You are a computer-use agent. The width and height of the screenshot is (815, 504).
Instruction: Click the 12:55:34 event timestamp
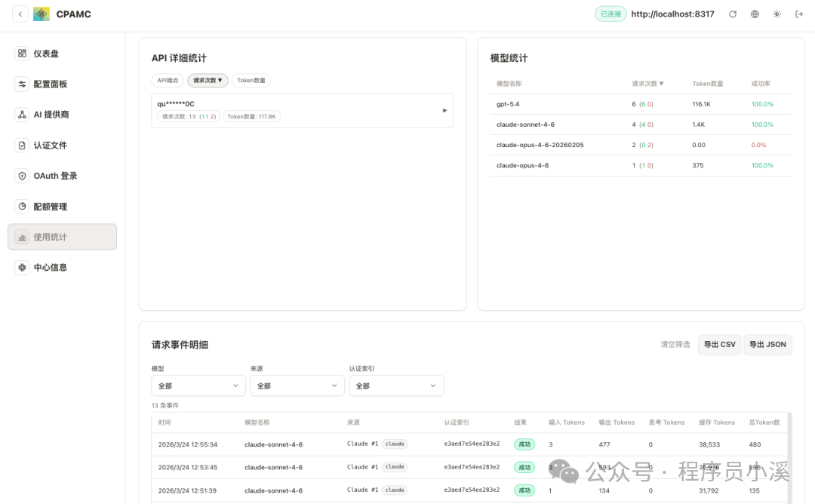[x=188, y=444]
